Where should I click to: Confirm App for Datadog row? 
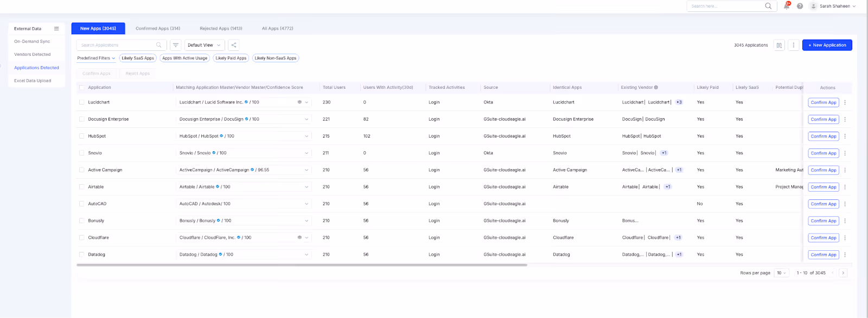(824, 255)
